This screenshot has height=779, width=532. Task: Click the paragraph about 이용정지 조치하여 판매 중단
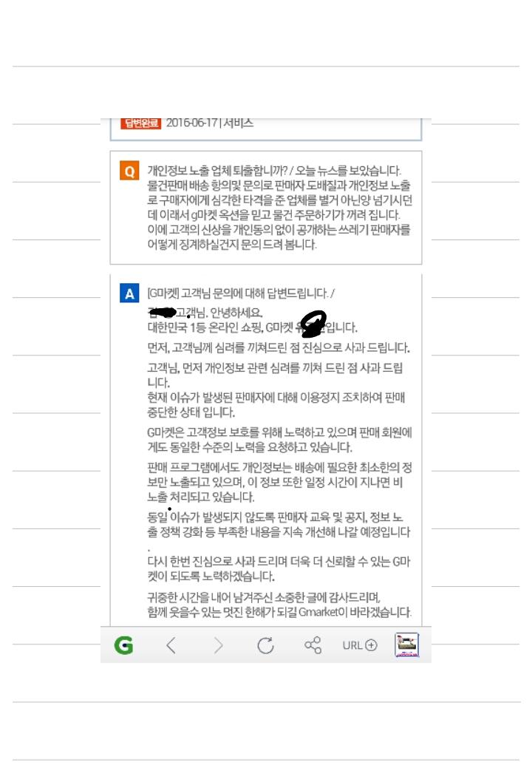point(276,404)
